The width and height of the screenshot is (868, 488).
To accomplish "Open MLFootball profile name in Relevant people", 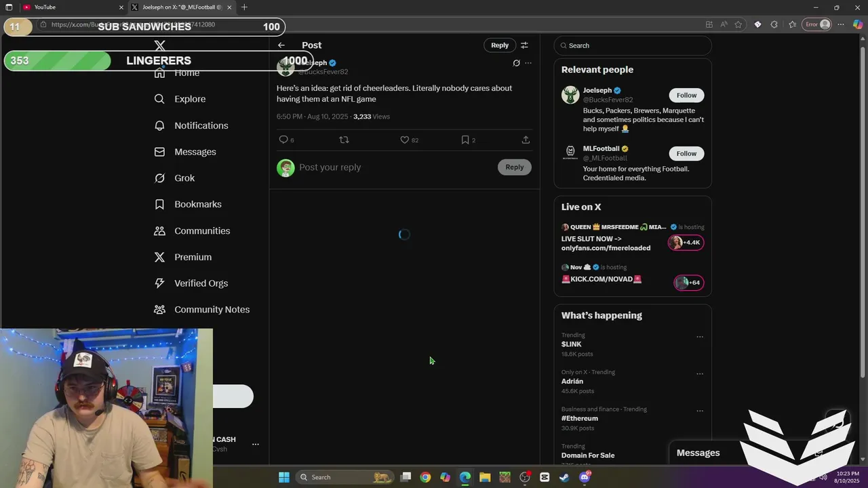I will click(x=601, y=148).
